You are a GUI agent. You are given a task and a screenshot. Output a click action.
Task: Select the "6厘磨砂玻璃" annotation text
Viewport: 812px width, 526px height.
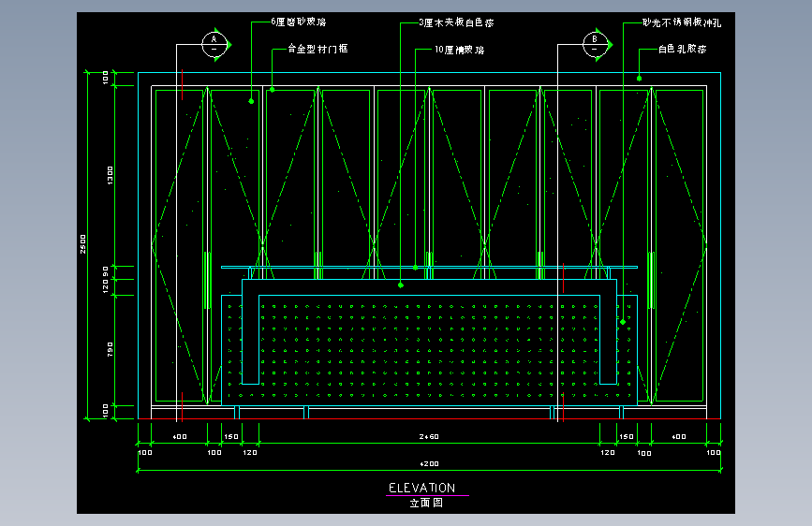pyautogui.click(x=299, y=22)
